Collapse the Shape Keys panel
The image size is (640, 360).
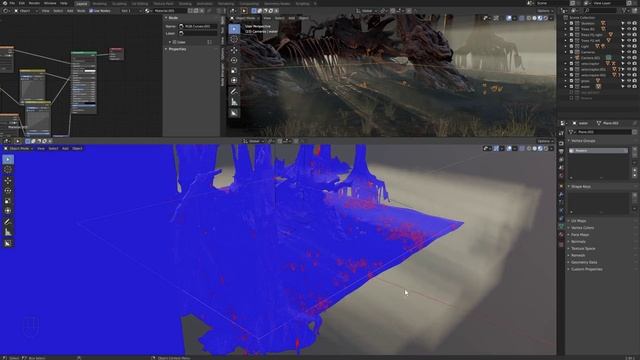(581, 187)
